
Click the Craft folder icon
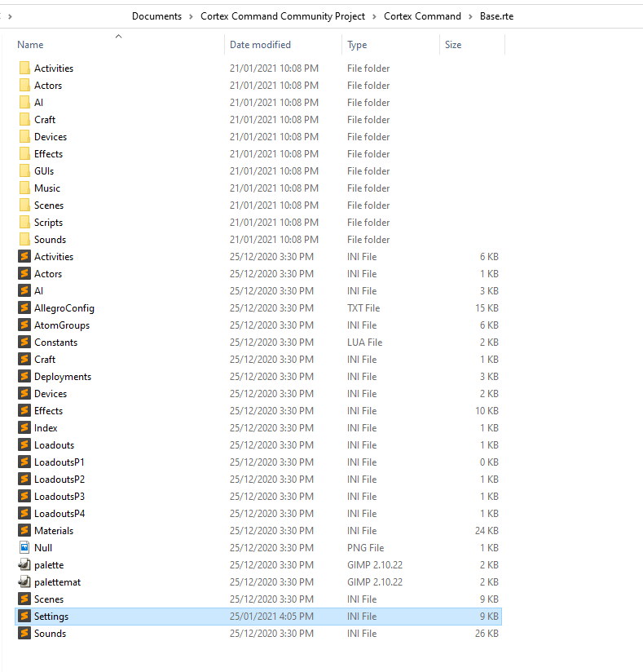coord(24,120)
